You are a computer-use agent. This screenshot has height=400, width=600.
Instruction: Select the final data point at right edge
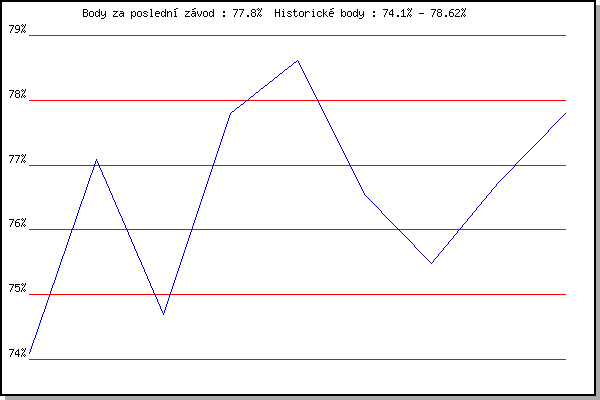(565, 113)
